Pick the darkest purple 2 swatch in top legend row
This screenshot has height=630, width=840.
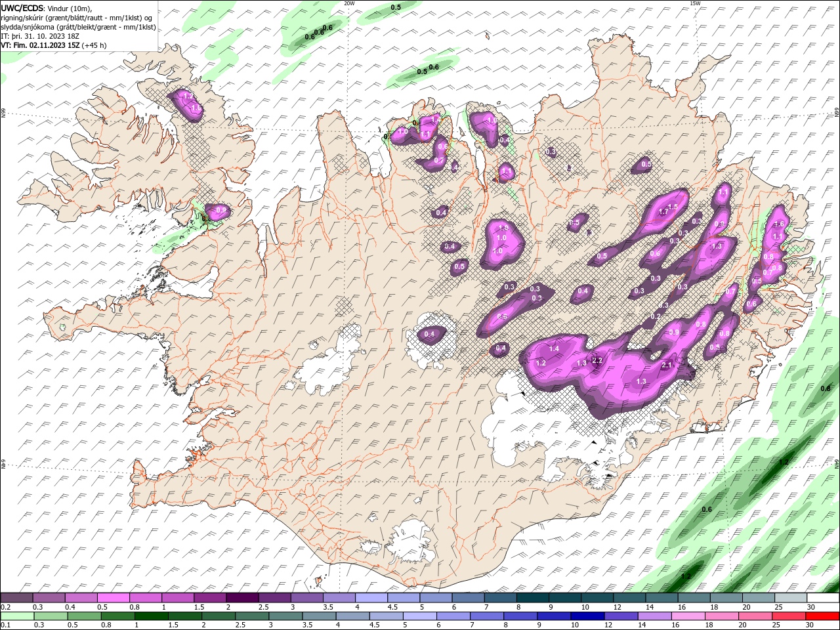[x=242, y=598]
